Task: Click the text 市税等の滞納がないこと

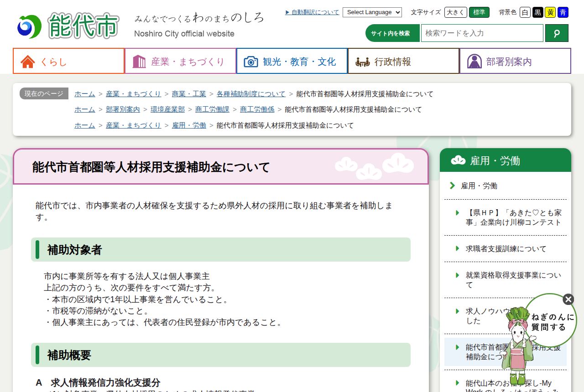Action: point(100,311)
